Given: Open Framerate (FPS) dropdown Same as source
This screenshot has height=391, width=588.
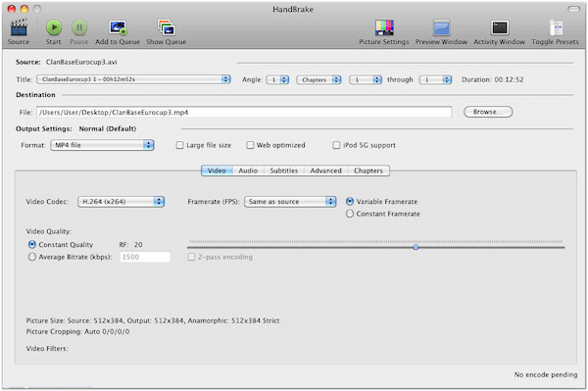Looking at the screenshot, I should pos(290,201).
